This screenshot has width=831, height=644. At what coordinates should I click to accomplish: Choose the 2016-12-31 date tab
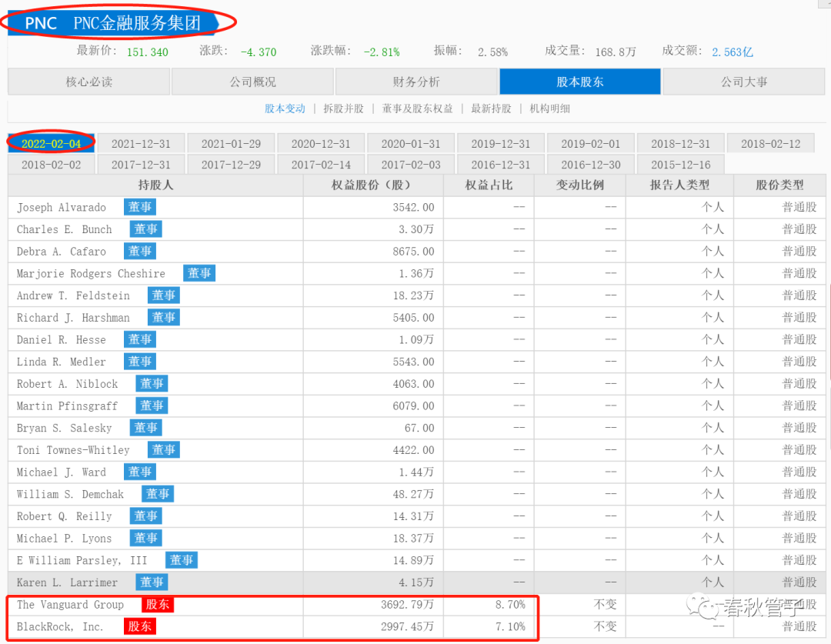tap(501, 165)
